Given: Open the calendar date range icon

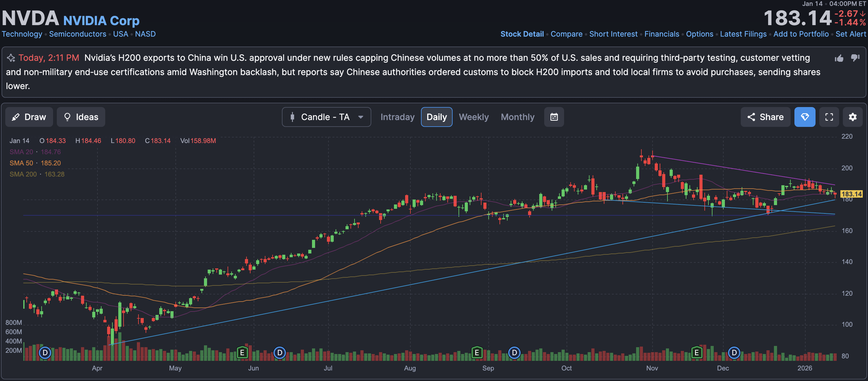Looking at the screenshot, I should click(554, 117).
